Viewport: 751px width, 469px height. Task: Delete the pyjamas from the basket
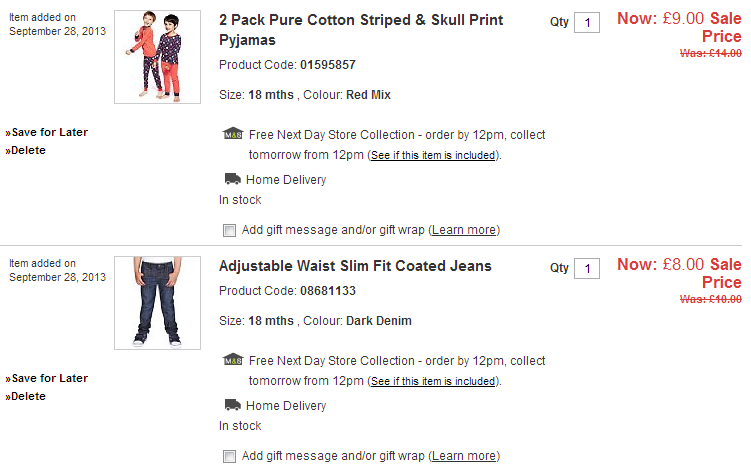[x=28, y=150]
